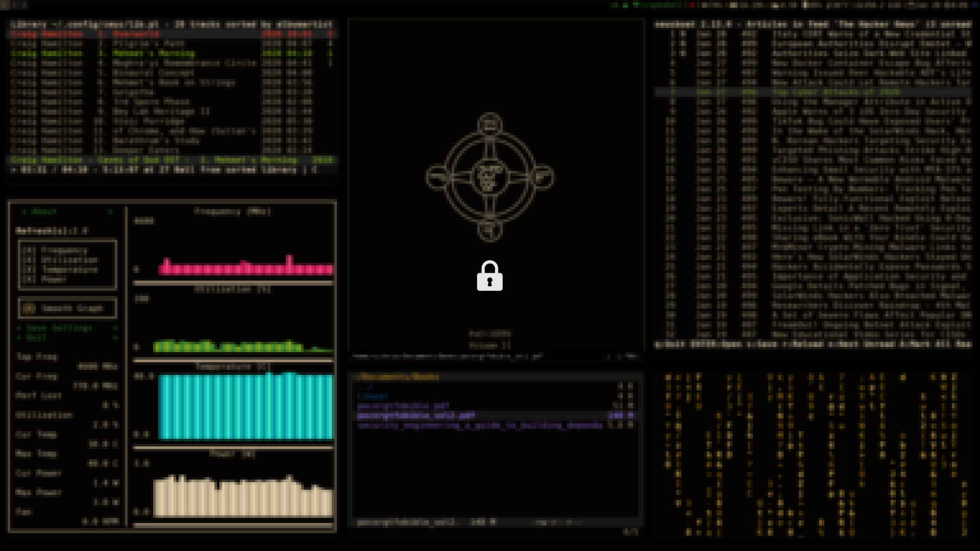980x551 pixels.
Task: Click the cyan Temperature graph area
Action: tap(245, 407)
